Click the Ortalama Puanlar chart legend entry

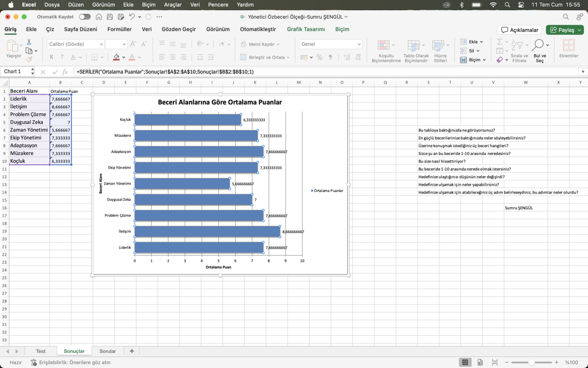[x=327, y=190]
